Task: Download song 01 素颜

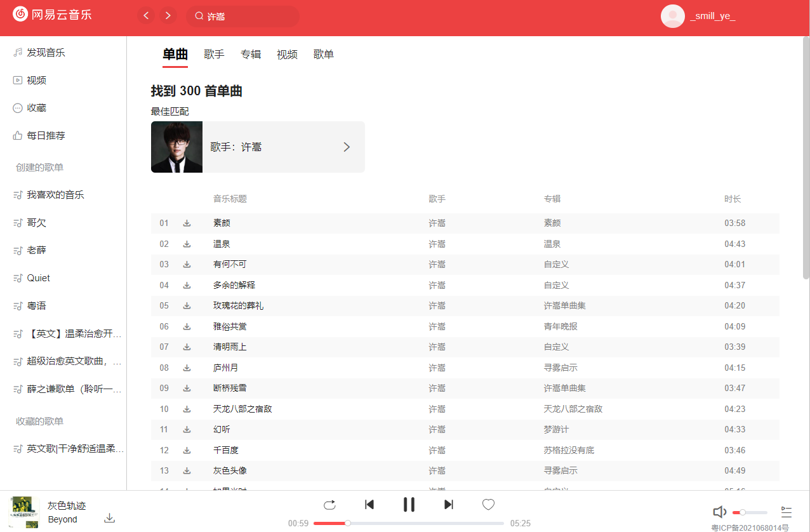Action: coord(187,223)
